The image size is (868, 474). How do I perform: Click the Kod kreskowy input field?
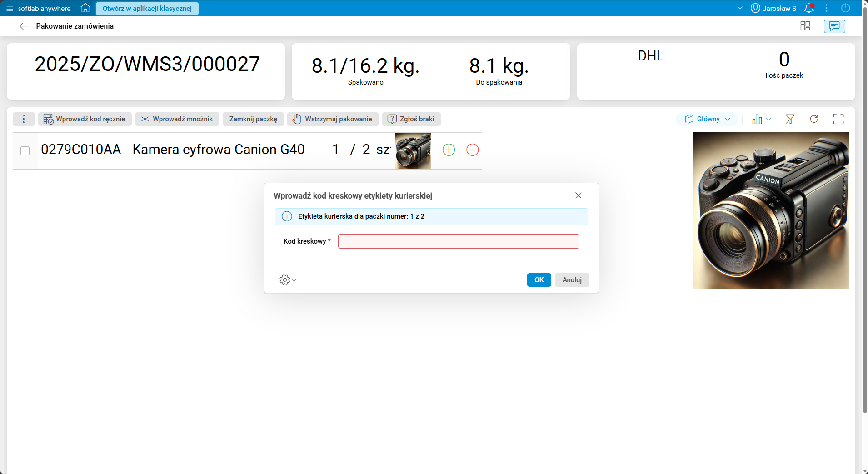(459, 241)
